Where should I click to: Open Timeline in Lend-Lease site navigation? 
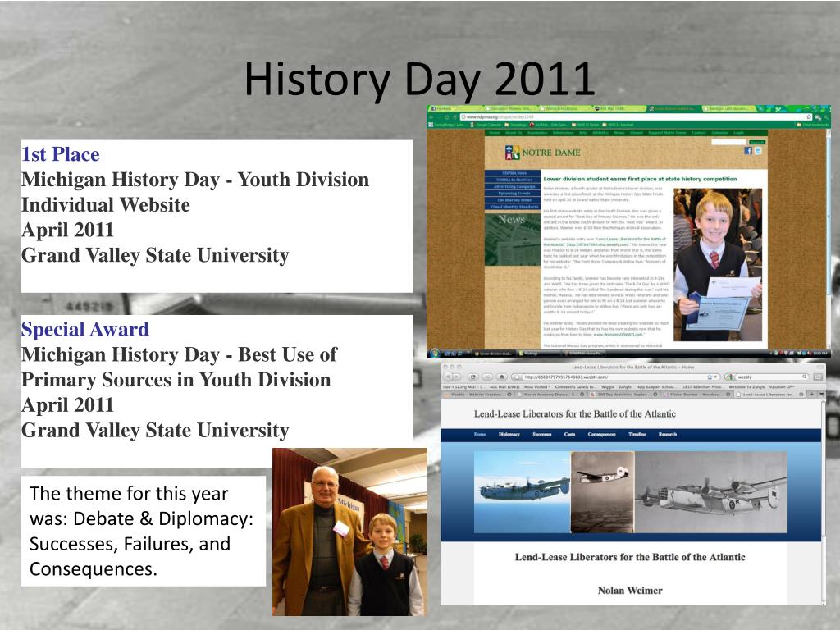[637, 435]
